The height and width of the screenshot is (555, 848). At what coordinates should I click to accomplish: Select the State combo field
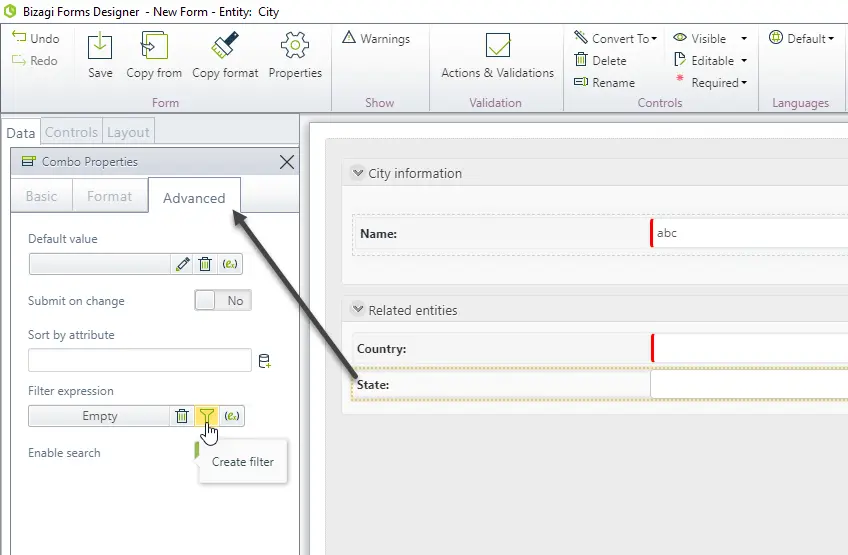750,385
